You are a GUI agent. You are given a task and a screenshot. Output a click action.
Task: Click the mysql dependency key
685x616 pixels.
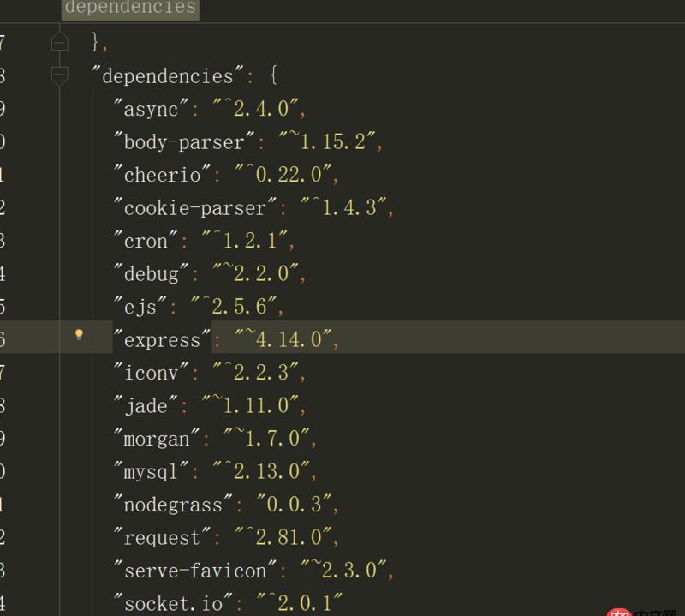(x=153, y=471)
